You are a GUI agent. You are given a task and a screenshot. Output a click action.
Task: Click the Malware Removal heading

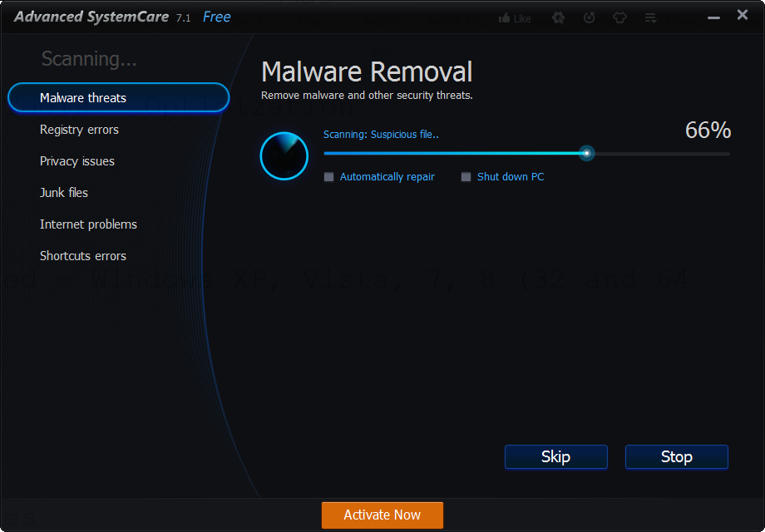(367, 72)
